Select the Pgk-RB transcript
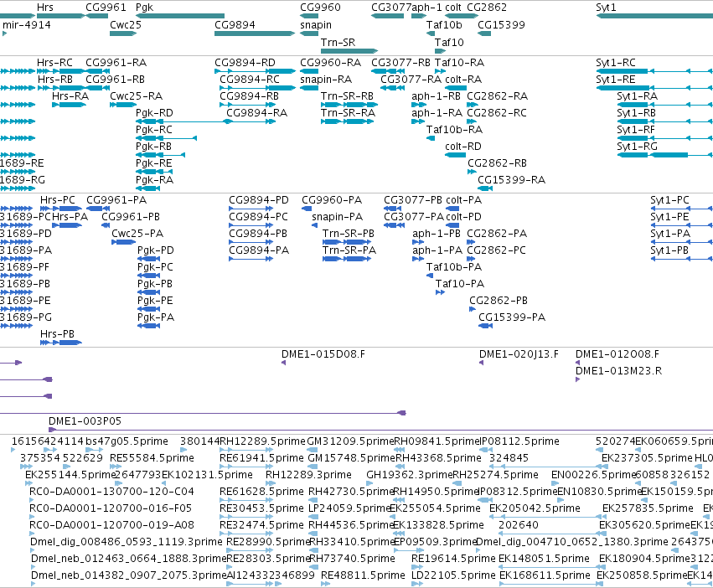The image size is (713, 588). point(161,155)
